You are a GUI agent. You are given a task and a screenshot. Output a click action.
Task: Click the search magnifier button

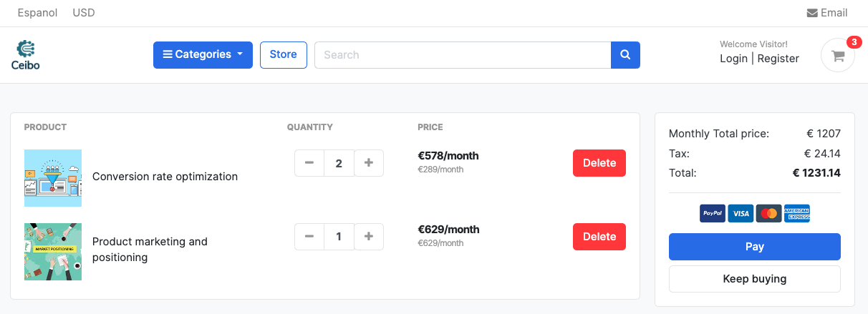pyautogui.click(x=625, y=55)
